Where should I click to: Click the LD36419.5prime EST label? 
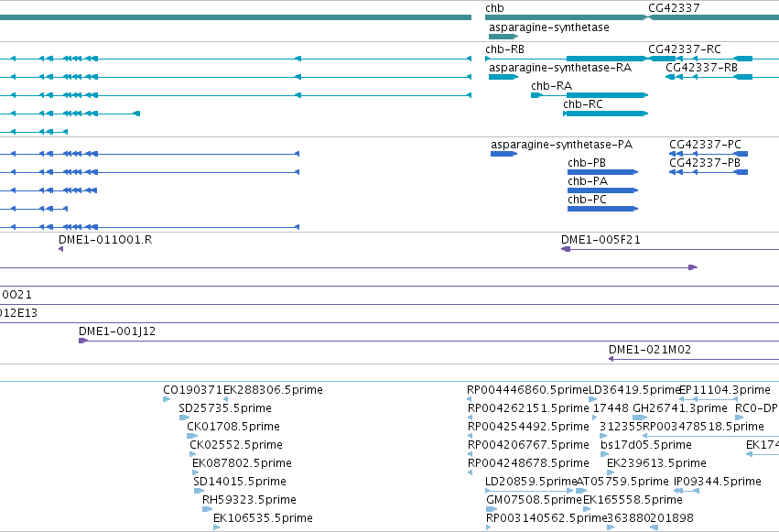634,390
